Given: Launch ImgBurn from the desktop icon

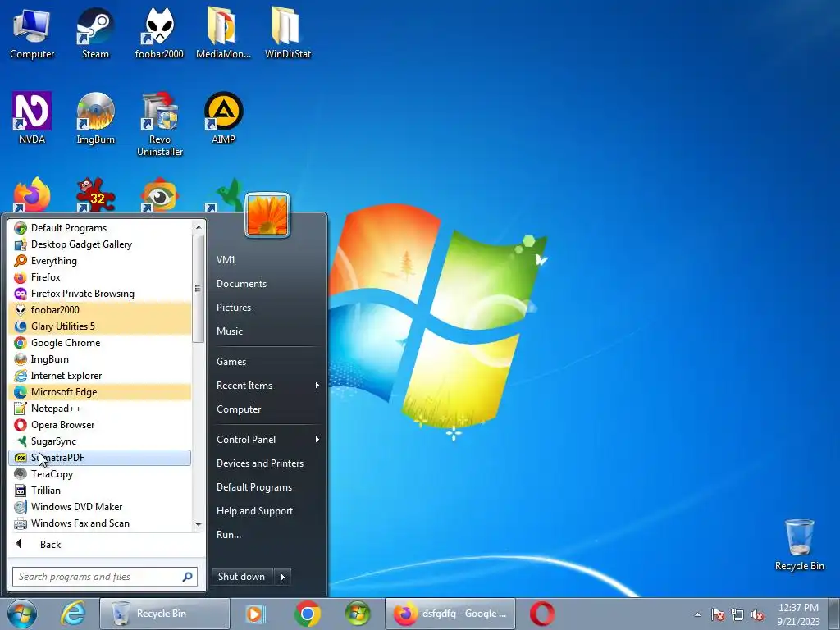Looking at the screenshot, I should click(x=95, y=118).
